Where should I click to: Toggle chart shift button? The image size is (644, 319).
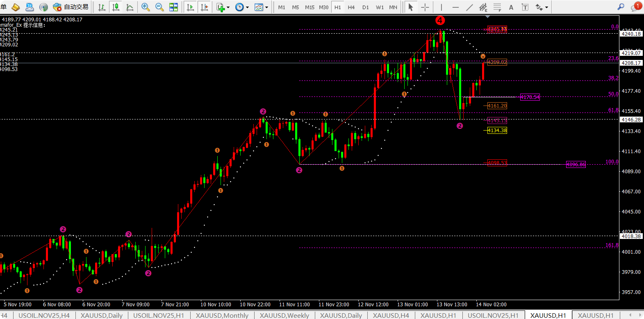[204, 7]
